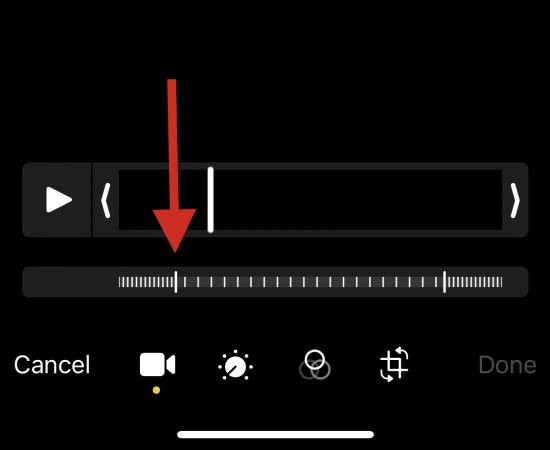Tap the yellow dot under the video icon
550x450 pixels.
click(x=156, y=390)
